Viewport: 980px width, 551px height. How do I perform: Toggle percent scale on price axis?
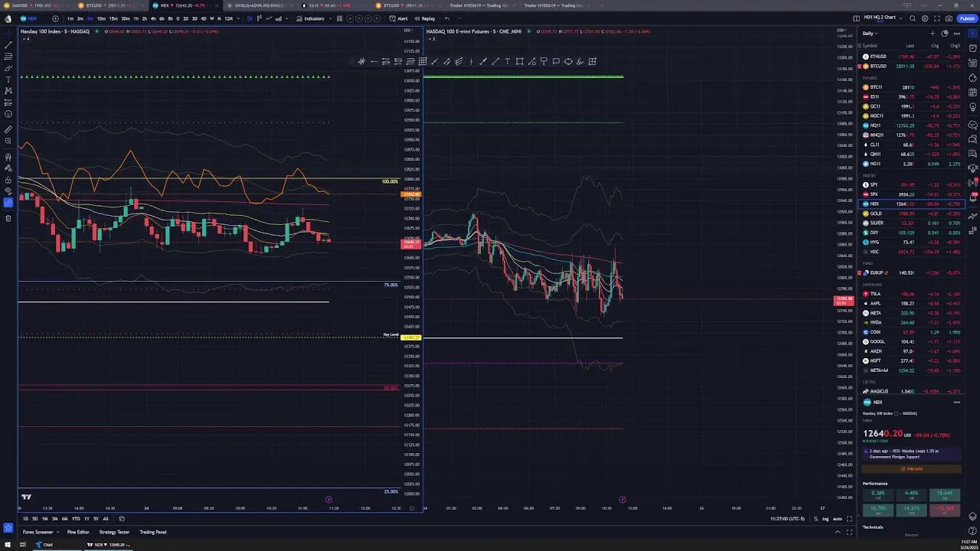point(815,519)
